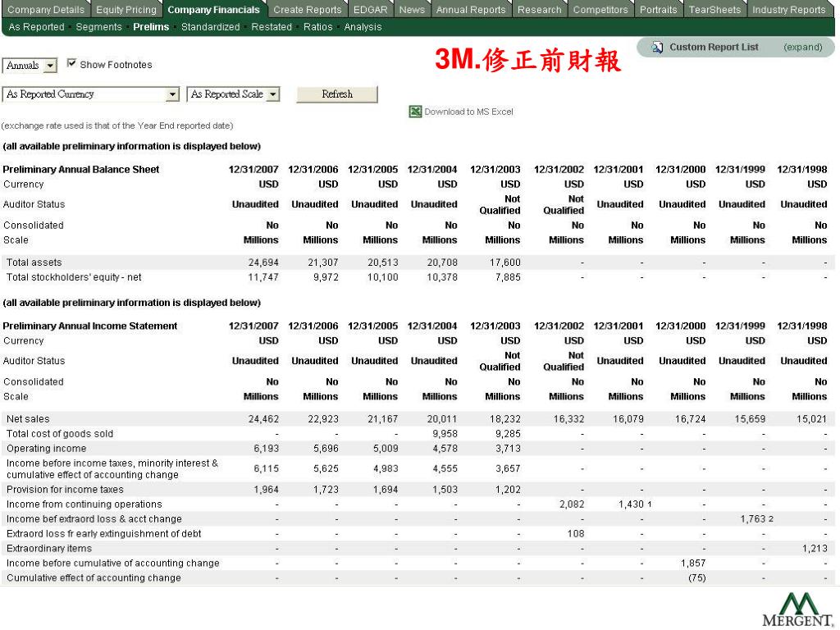Viewport: 840px width, 630px height.
Task: View the Ratios sub-tab
Action: click(x=317, y=27)
